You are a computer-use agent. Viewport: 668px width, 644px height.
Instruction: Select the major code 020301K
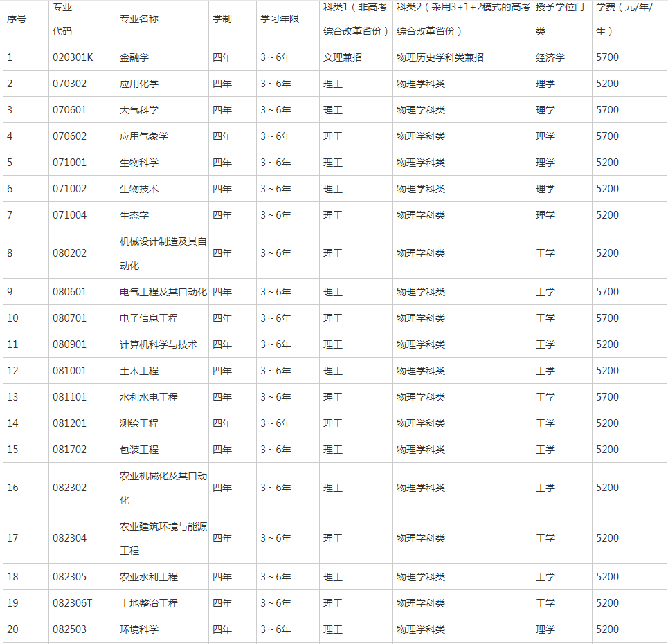click(73, 57)
